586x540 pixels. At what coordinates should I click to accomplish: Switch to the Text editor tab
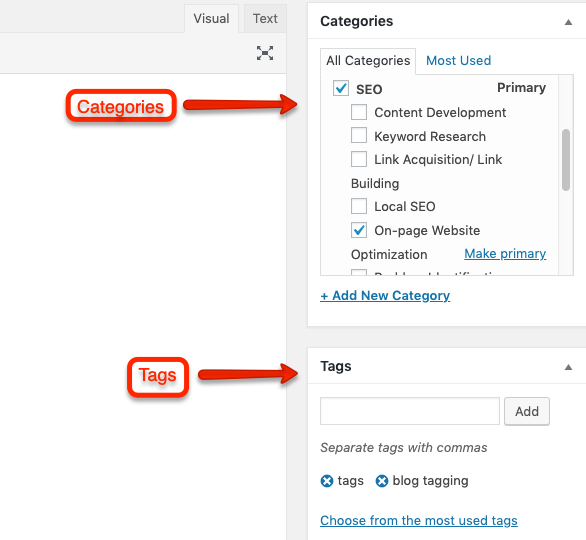(x=265, y=18)
